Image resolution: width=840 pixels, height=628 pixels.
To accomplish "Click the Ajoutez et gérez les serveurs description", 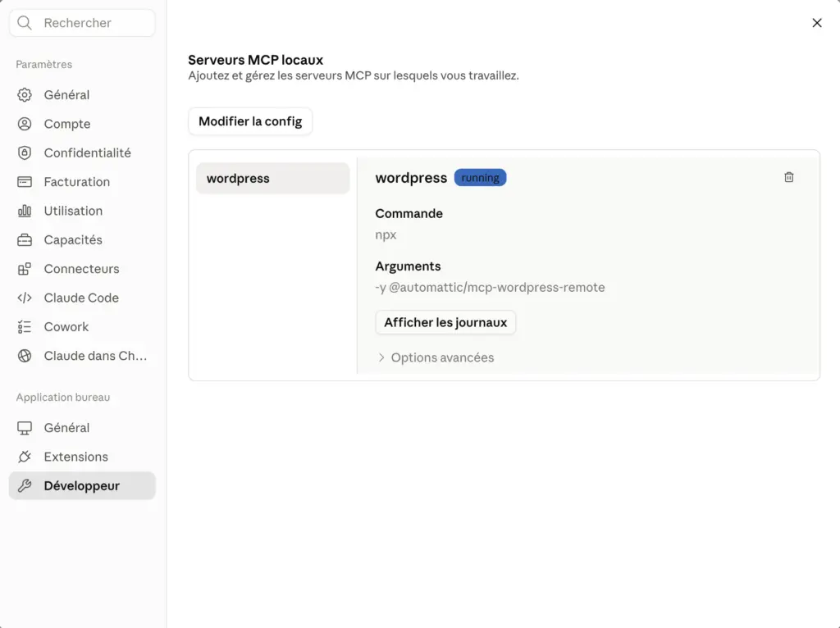I will pos(354,75).
